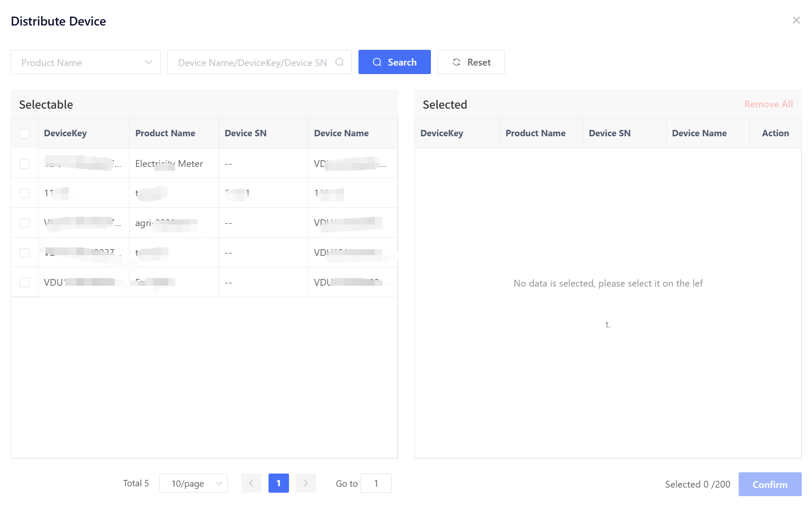Select the agri- product device checkbox
812x514 pixels.
point(25,223)
